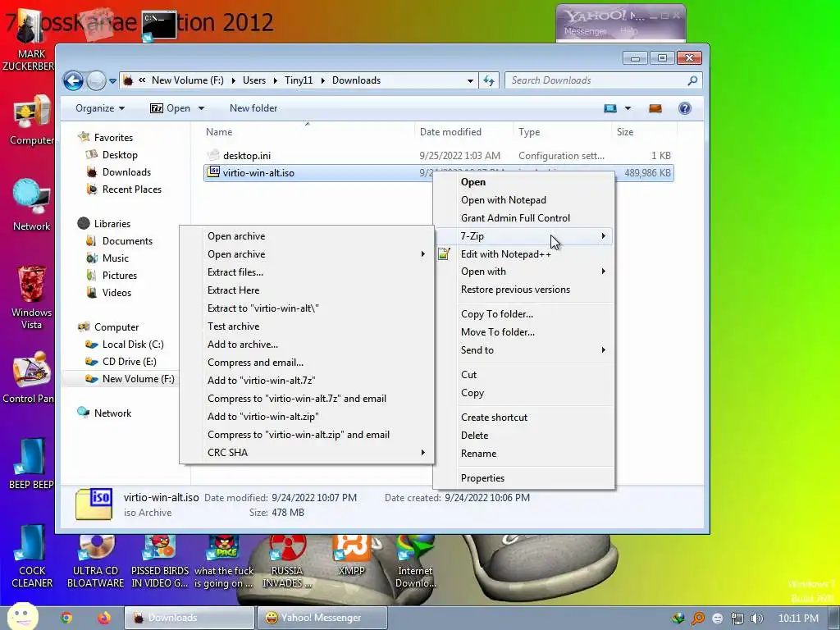Open Videos library in sidebar
Image resolution: width=840 pixels, height=630 pixels.
116,293
